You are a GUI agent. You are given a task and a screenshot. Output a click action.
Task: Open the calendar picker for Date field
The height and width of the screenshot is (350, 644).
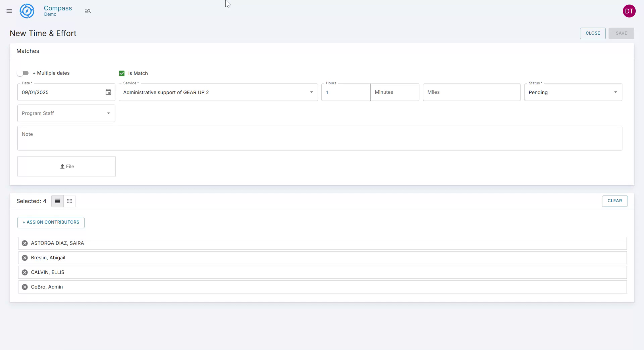tap(108, 92)
